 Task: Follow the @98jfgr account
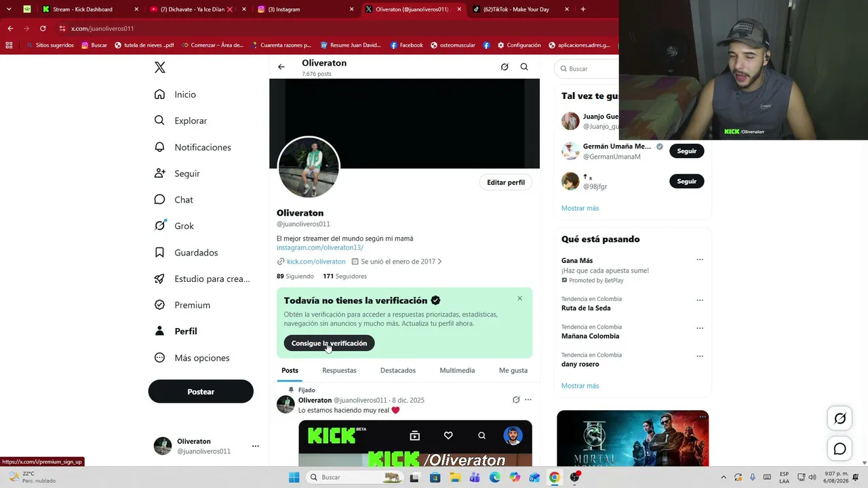tap(686, 182)
